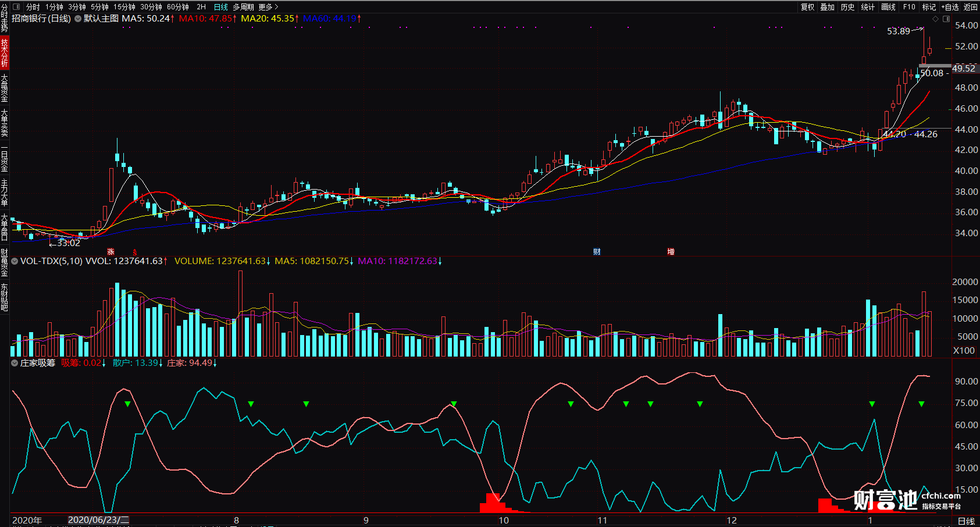This screenshot has width=980, height=527.
Task: Click the red 涨 marker icon
Action: point(111,252)
